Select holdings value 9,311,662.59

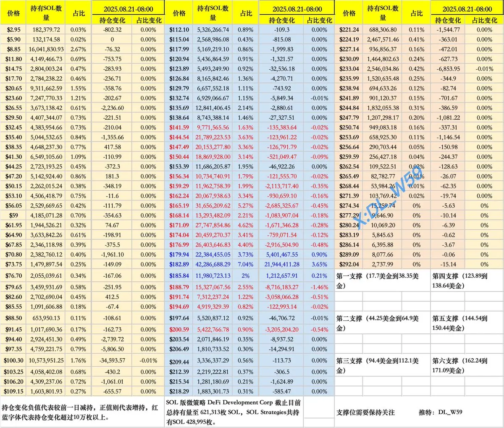pyautogui.click(x=46, y=88)
